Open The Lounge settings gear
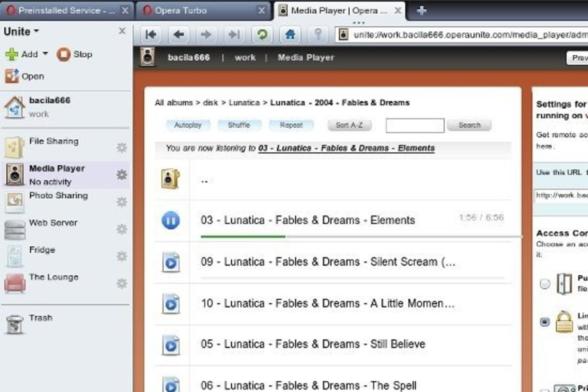 (x=122, y=283)
